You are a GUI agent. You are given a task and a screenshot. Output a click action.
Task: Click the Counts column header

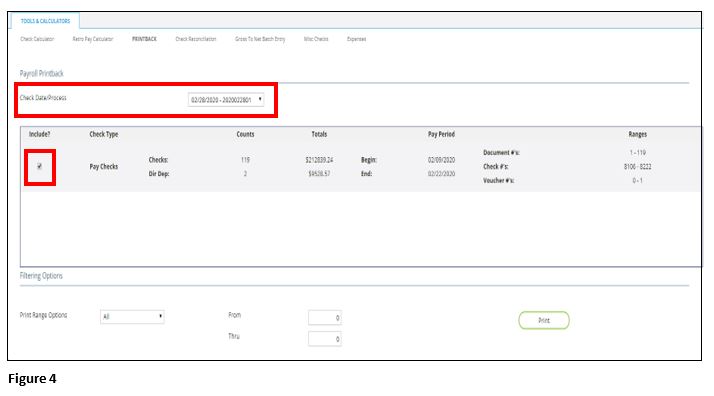pyautogui.click(x=245, y=134)
